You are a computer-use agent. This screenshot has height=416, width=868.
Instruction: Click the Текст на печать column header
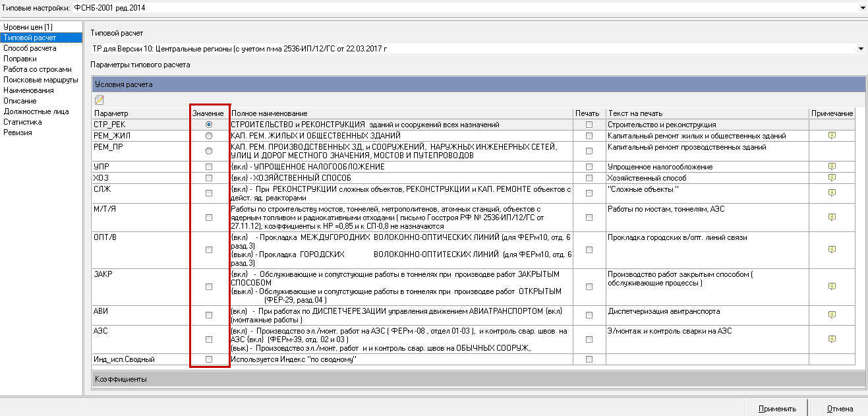[x=707, y=114]
